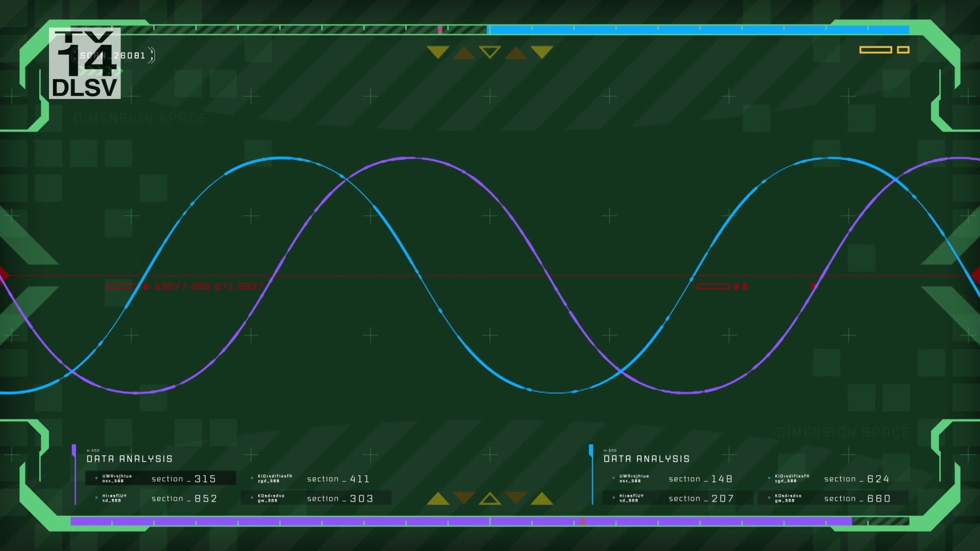The width and height of the screenshot is (980, 551).
Task: Click the rightmost yellow upward triangle at bottom
Action: pyautogui.click(x=542, y=499)
